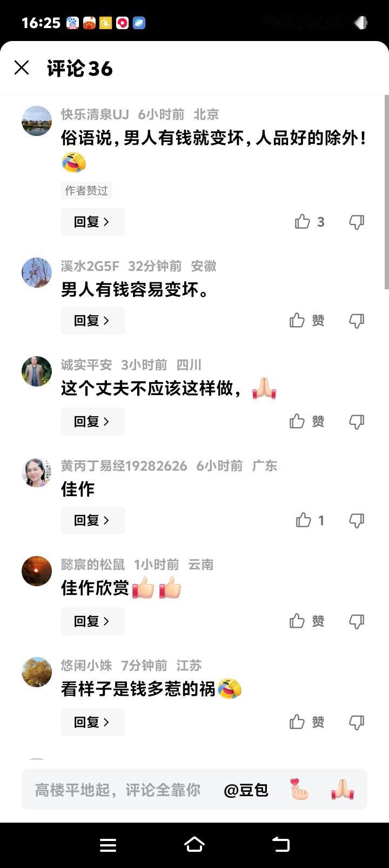This screenshot has height=868, width=389.
Task: Like 悠闲小姝's comment about money
Action: click(x=307, y=722)
